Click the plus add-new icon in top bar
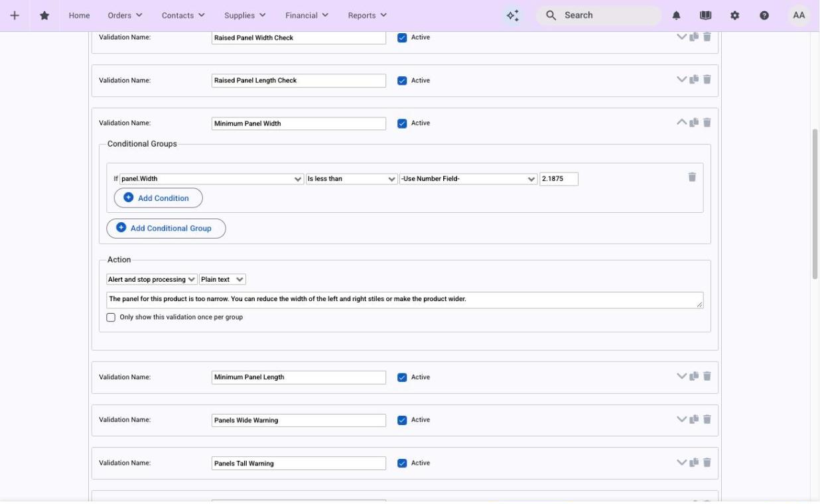This screenshot has width=820, height=504. tap(15, 15)
